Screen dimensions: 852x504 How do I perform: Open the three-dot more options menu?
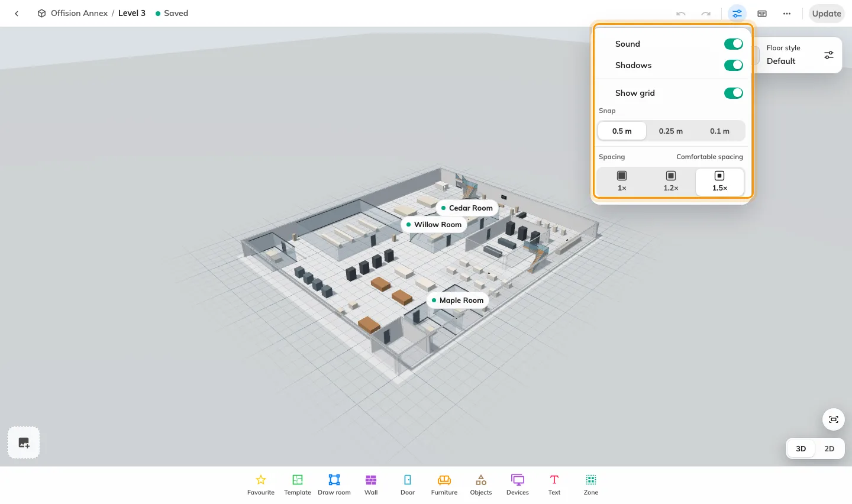coord(787,14)
